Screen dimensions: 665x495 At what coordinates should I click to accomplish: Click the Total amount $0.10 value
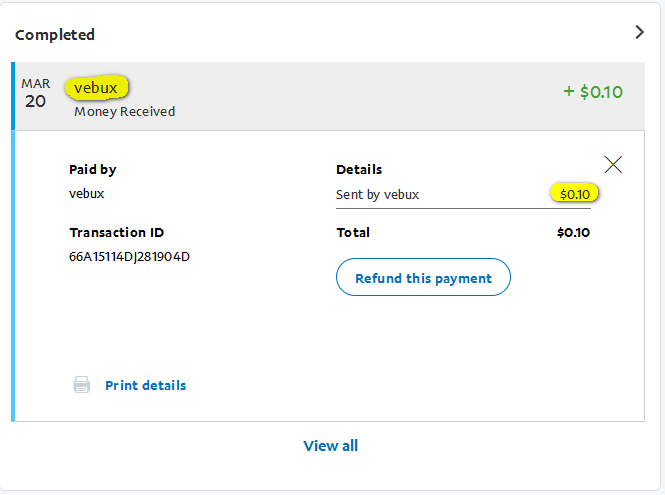(x=573, y=233)
